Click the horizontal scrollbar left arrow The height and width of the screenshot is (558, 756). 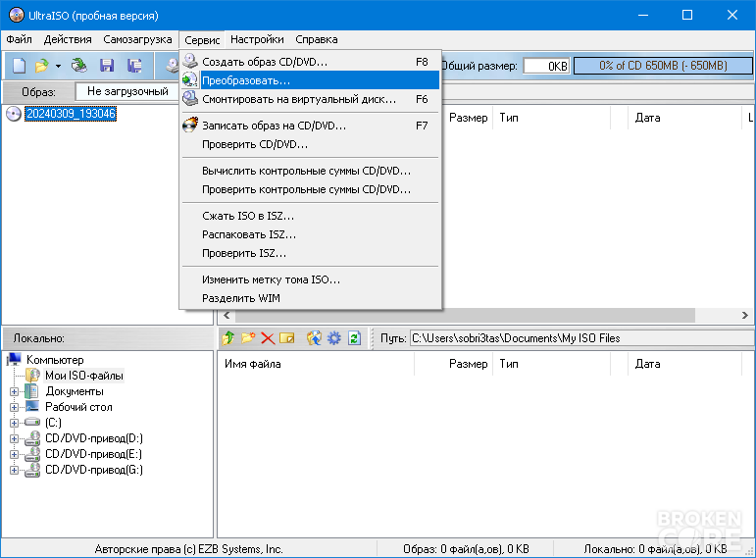click(227, 316)
